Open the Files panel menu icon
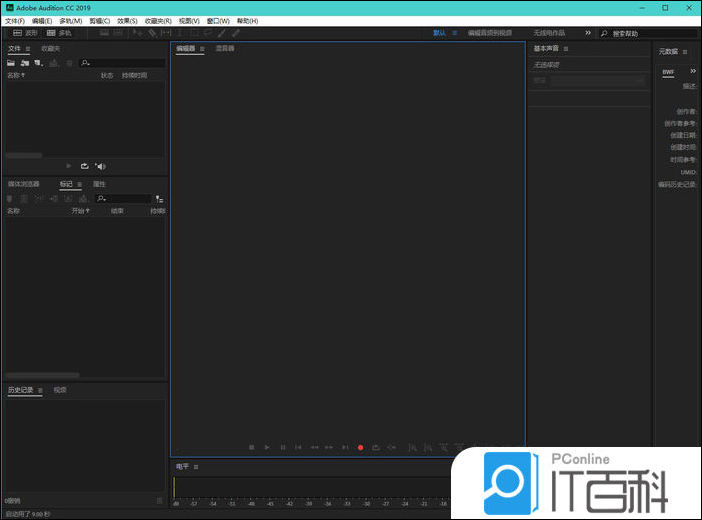Viewport: 702px width, 520px height. tap(28, 48)
